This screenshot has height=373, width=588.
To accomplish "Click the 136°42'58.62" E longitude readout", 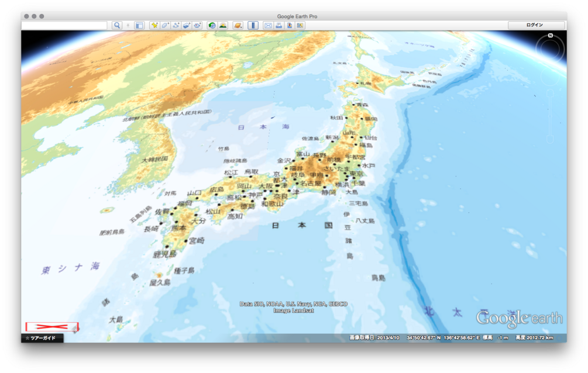I will 462,338.
